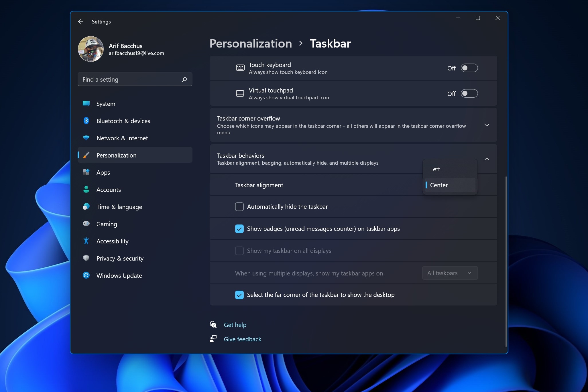
Task: Collapse the Taskbar behaviors section
Action: point(487,159)
